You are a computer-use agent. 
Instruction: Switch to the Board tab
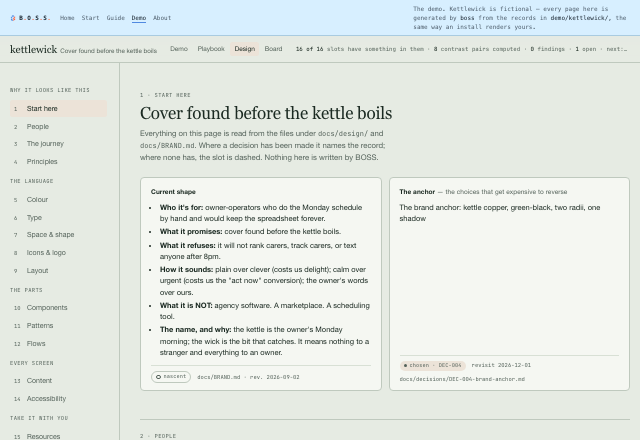click(x=273, y=49)
